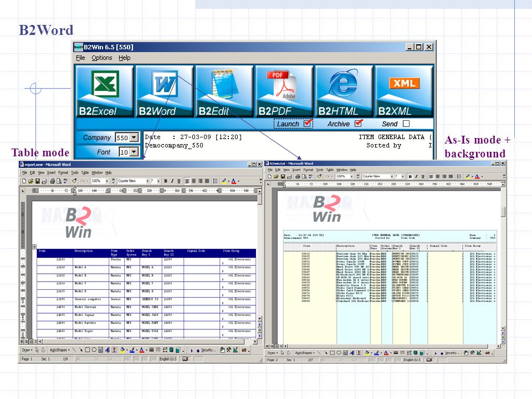Image resolution: width=532 pixels, height=399 pixels.
Task: Click font color A in b2win.txt toolbar
Action: pyautogui.click(x=477, y=176)
